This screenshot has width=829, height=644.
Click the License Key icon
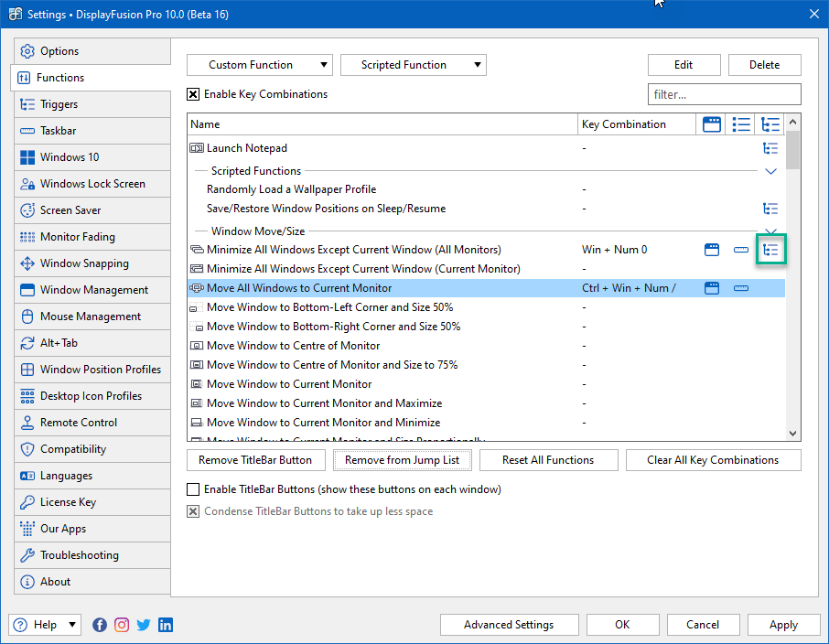point(27,502)
